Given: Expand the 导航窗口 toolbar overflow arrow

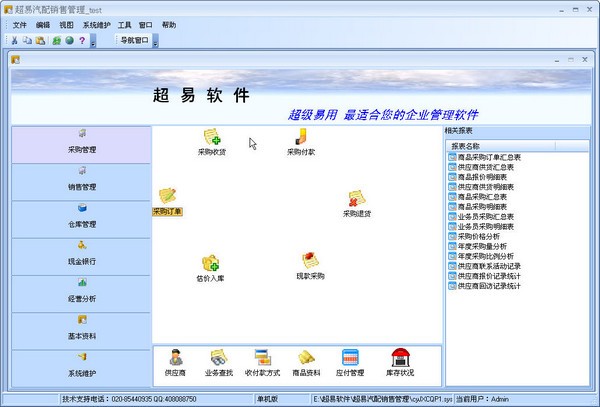Looking at the screenshot, I should (x=155, y=42).
